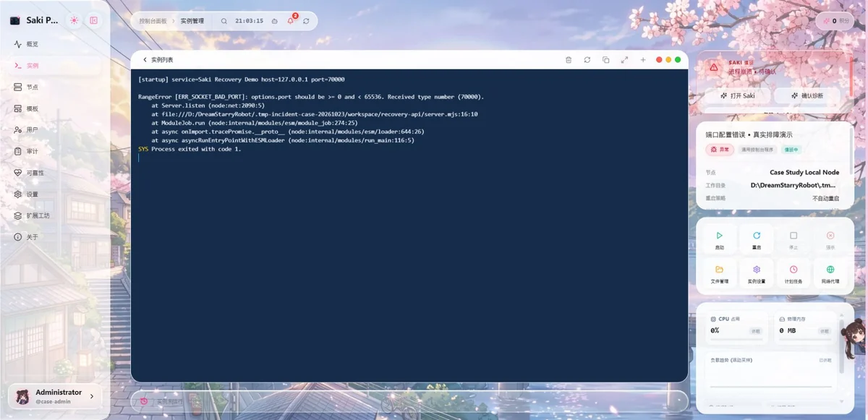
Task: Toggle the light theme sun icon
Action: point(75,20)
